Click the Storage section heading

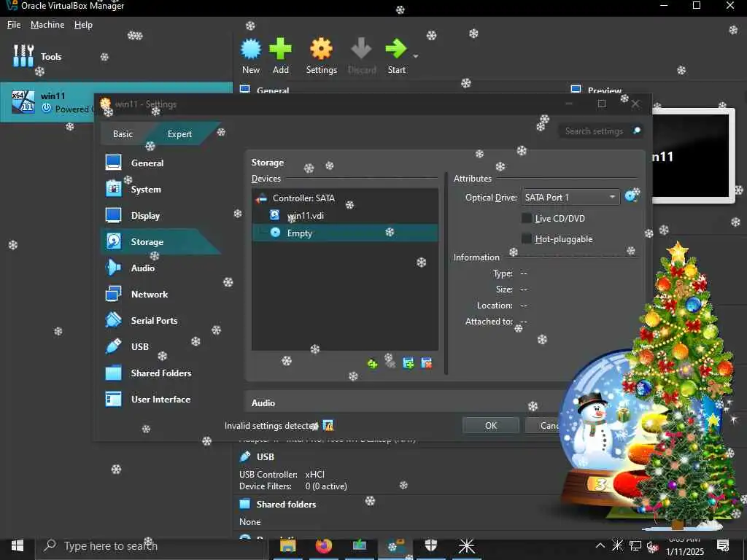tap(267, 163)
